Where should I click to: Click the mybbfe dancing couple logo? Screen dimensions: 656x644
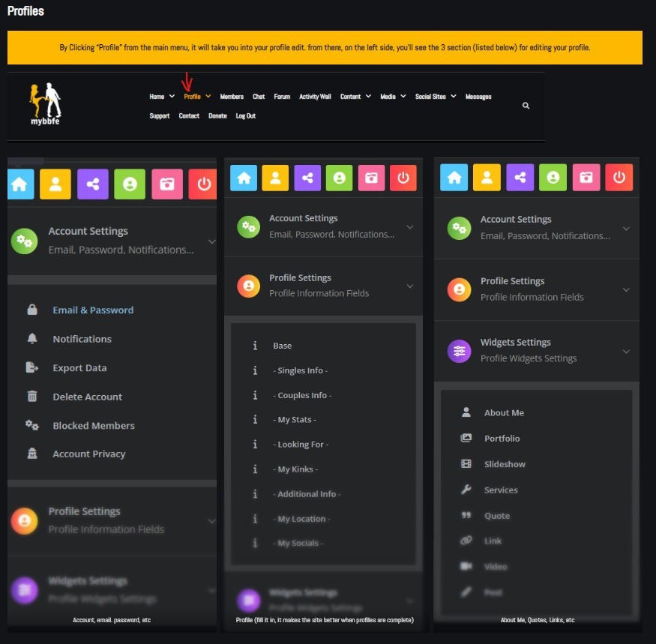click(46, 103)
